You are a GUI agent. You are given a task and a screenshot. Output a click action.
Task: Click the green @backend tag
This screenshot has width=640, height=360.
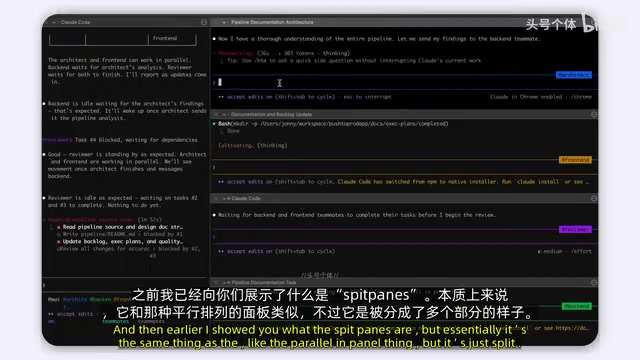tap(576, 306)
